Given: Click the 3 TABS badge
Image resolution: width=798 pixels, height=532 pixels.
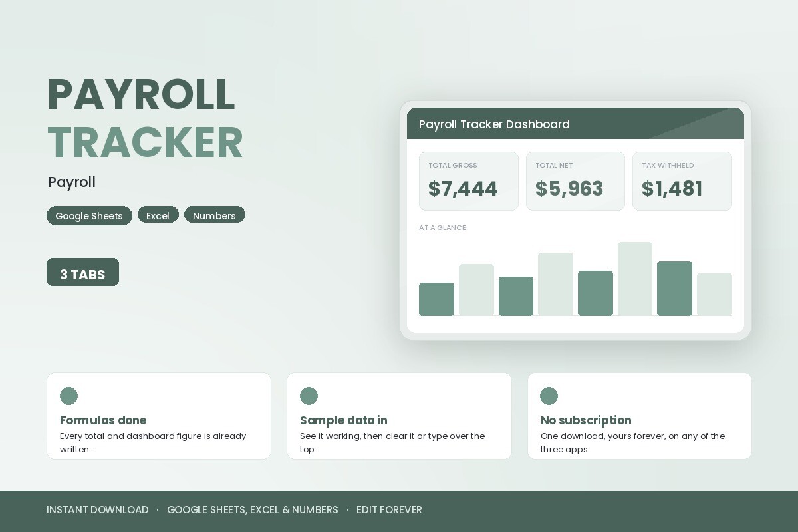Looking at the screenshot, I should [82, 273].
